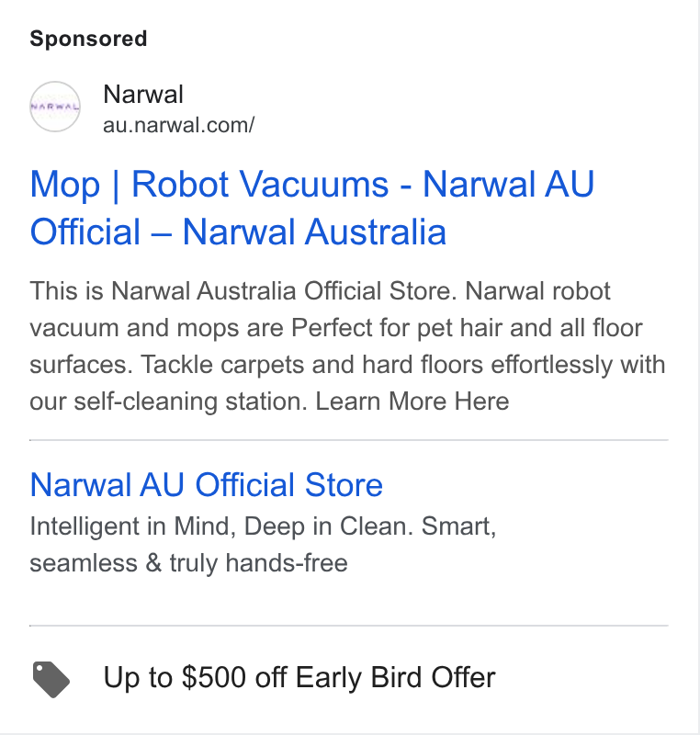This screenshot has height=735, width=700.
Task: Click 'Early Bird Offer' text next to the tag
Action: [x=395, y=677]
